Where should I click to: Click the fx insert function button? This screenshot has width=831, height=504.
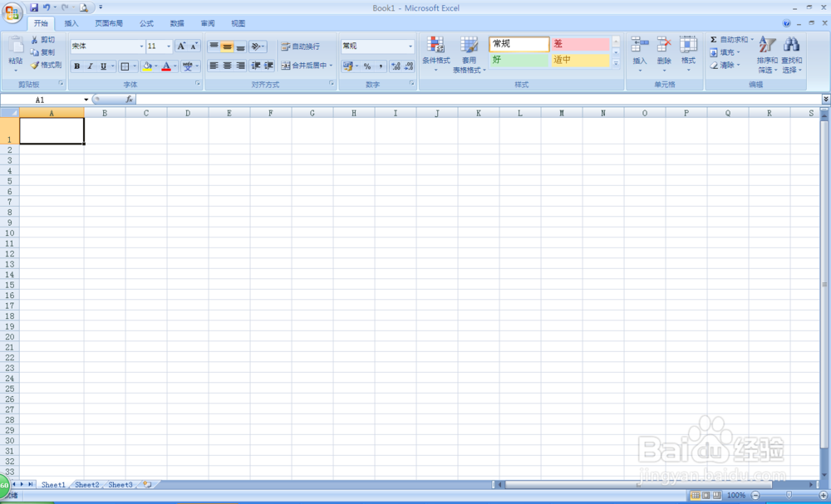[x=129, y=100]
